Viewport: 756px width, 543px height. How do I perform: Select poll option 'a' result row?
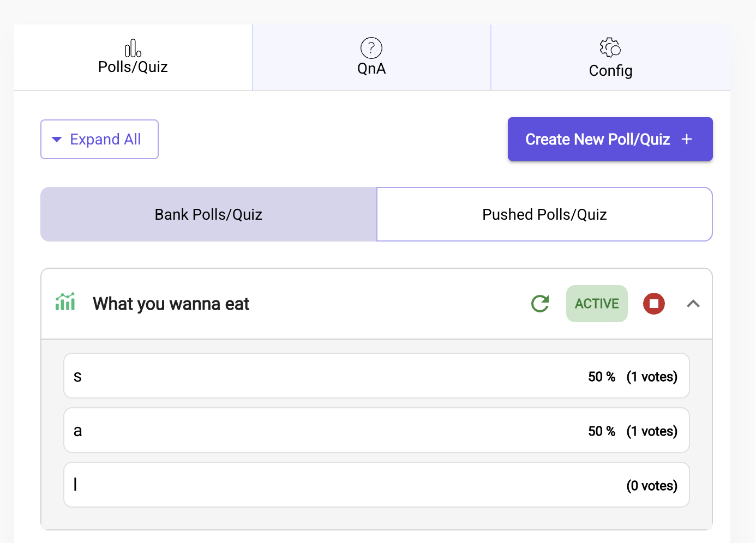coord(376,430)
